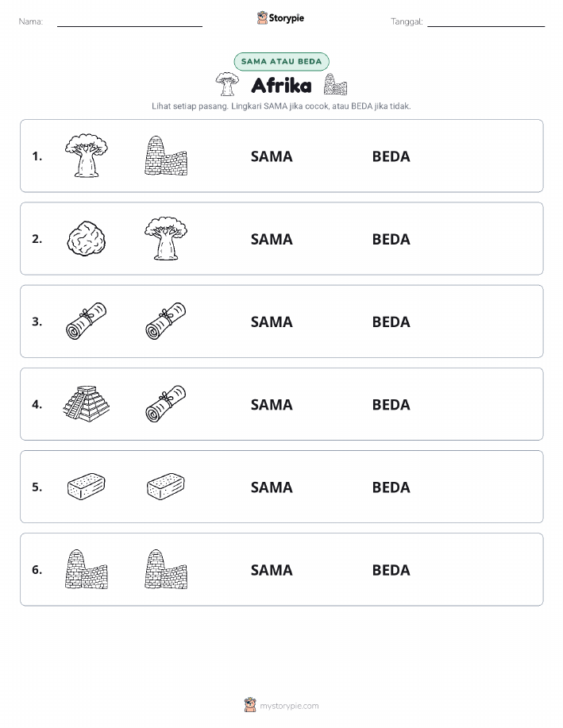Choose BEDA for question 2
The width and height of the screenshot is (563, 728).
(x=391, y=239)
